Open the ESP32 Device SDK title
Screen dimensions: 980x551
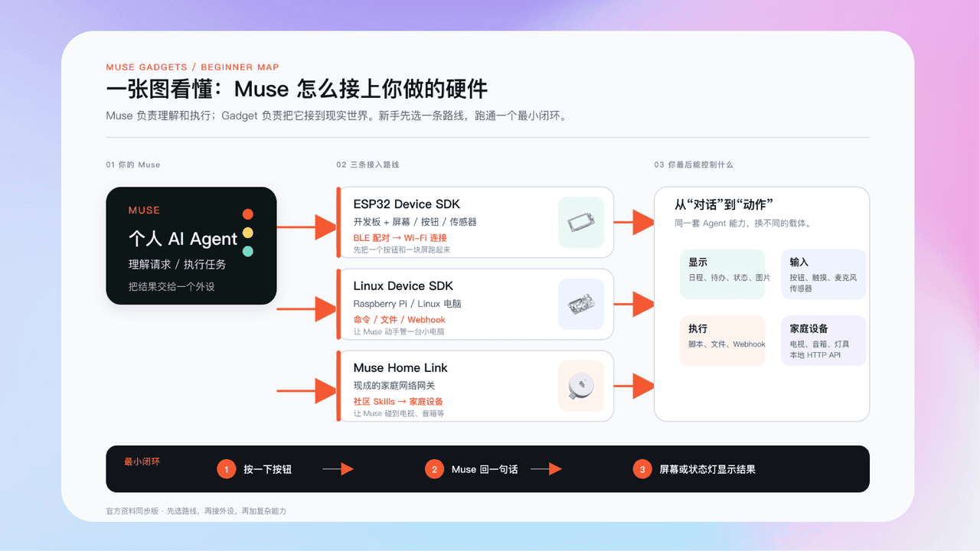click(407, 204)
